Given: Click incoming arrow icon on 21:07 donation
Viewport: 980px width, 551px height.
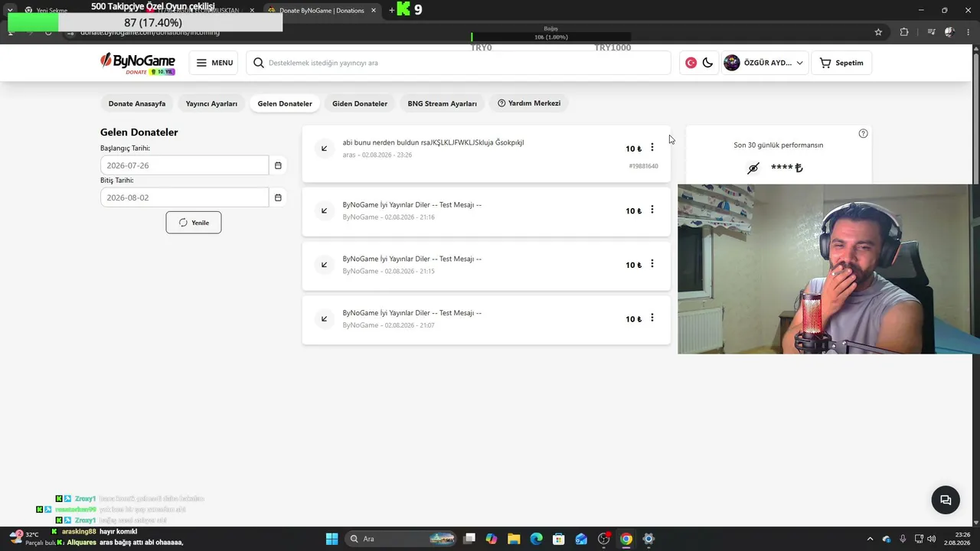Looking at the screenshot, I should point(324,319).
